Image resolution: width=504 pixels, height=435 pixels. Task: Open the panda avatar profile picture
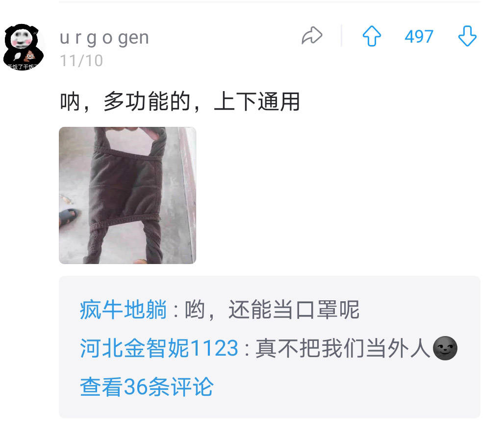(23, 47)
